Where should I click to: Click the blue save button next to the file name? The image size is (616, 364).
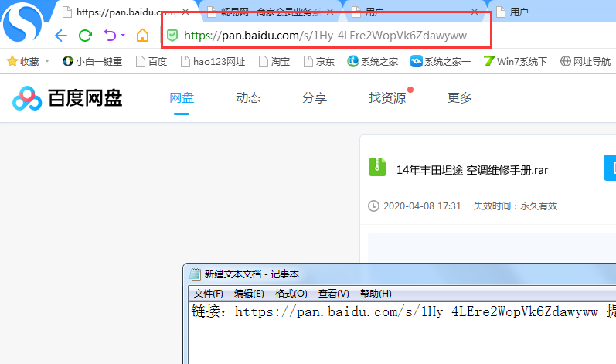point(610,168)
